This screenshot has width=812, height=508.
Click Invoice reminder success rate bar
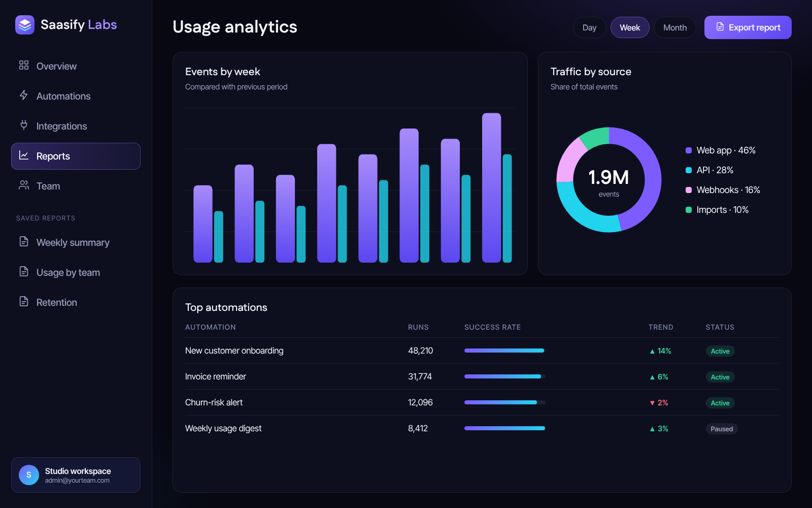[505, 376]
